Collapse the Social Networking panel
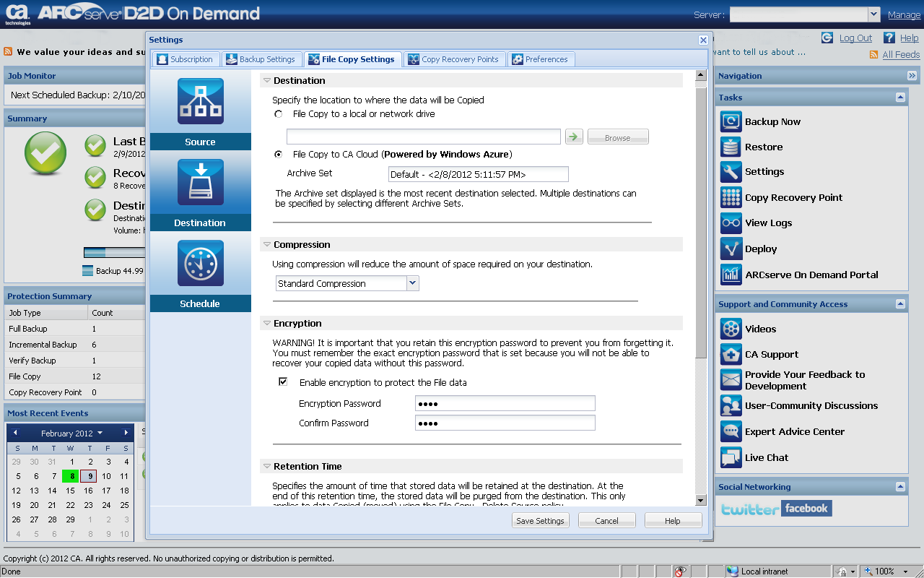 pyautogui.click(x=900, y=487)
